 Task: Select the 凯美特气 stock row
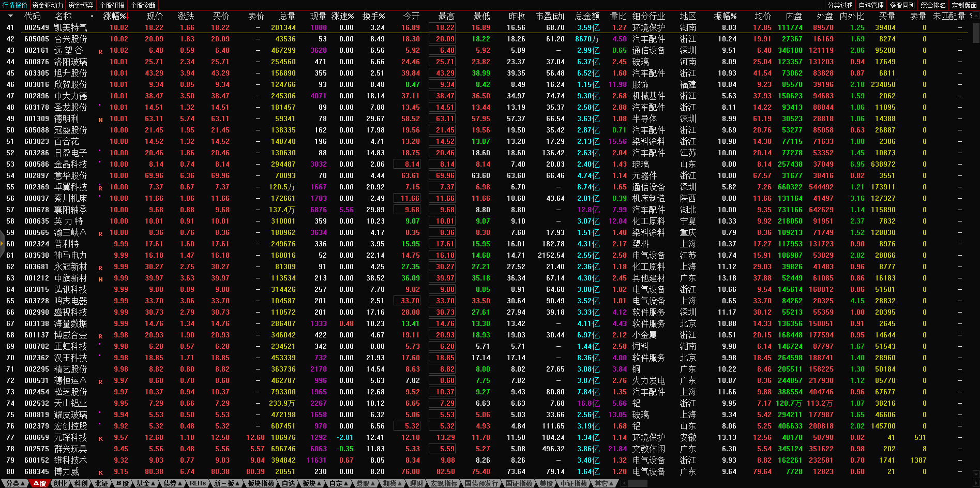tap(70, 27)
